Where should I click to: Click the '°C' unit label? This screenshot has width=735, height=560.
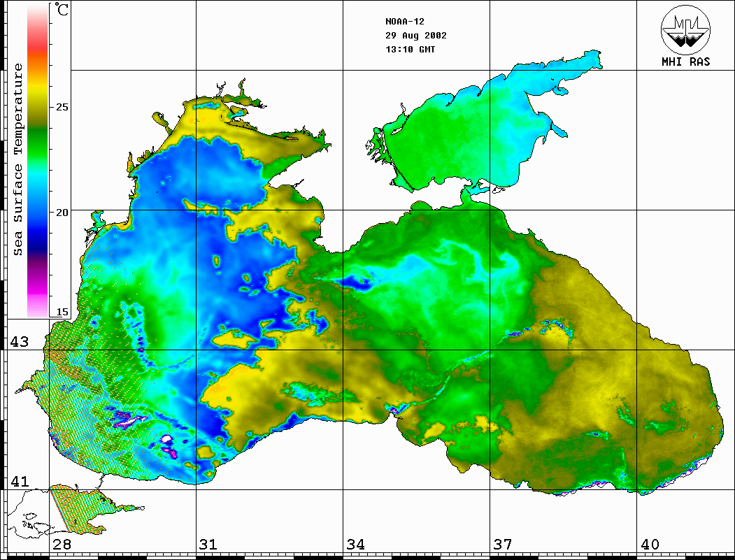click(62, 9)
